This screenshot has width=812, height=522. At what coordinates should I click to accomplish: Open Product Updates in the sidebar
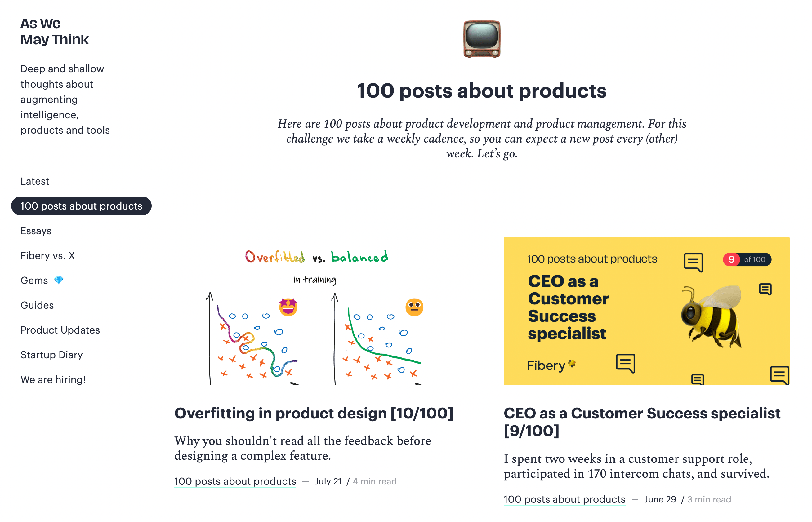[x=60, y=330]
